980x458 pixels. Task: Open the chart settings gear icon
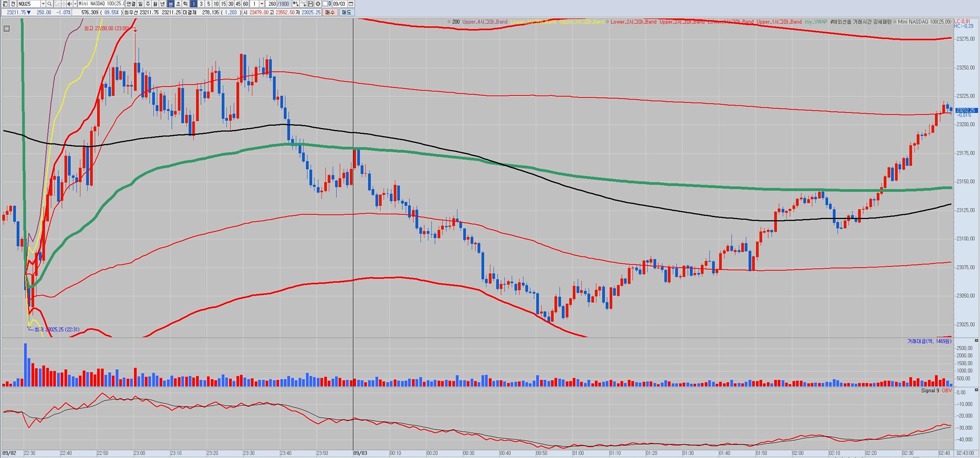[x=317, y=4]
